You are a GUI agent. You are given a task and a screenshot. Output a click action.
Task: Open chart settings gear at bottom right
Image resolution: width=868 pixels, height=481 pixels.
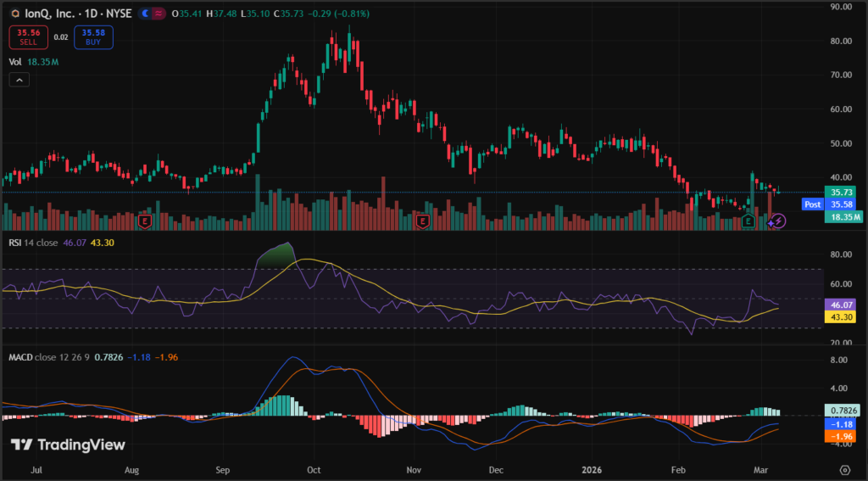coord(844,468)
